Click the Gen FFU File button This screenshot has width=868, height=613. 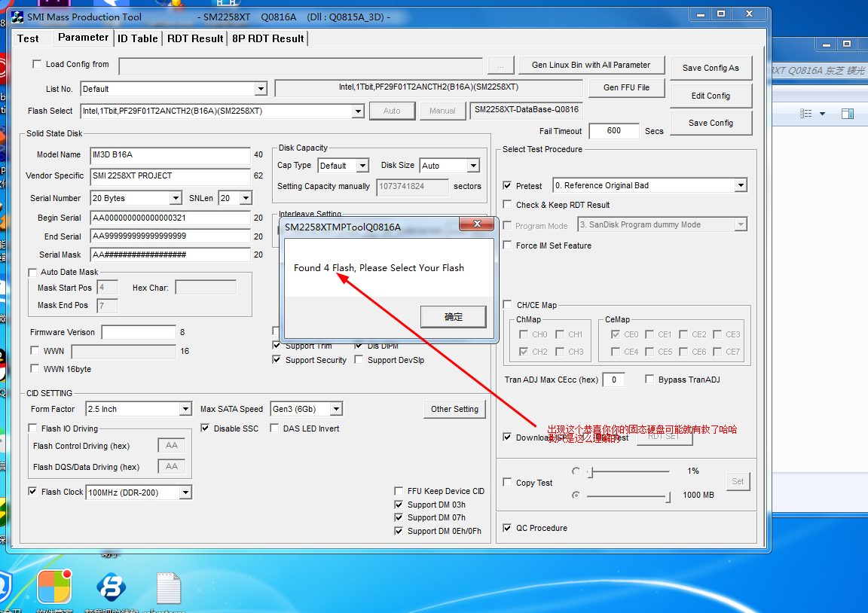(626, 87)
